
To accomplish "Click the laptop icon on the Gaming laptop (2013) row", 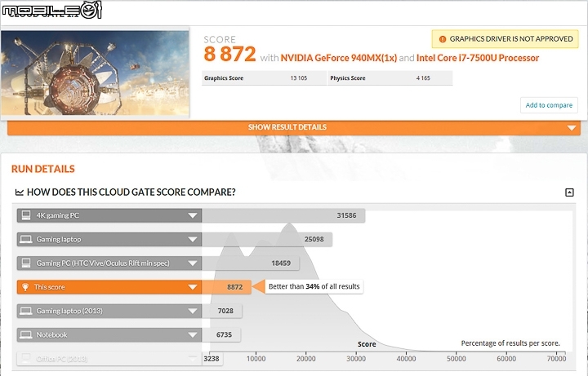I will point(26,311).
